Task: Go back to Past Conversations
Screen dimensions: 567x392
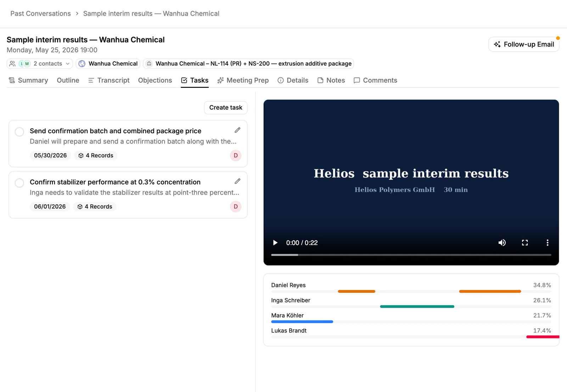Action: (x=40, y=13)
